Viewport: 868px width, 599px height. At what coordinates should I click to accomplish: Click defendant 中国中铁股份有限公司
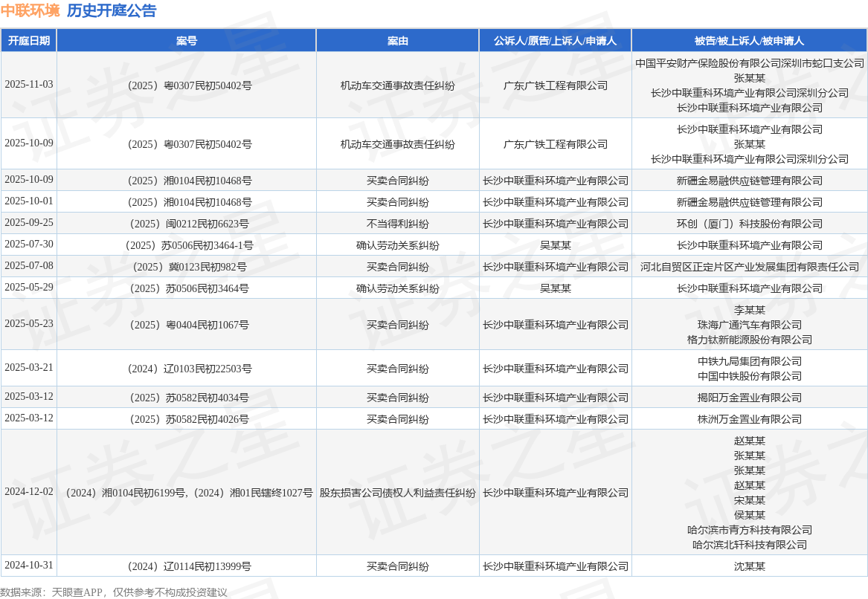point(750,376)
